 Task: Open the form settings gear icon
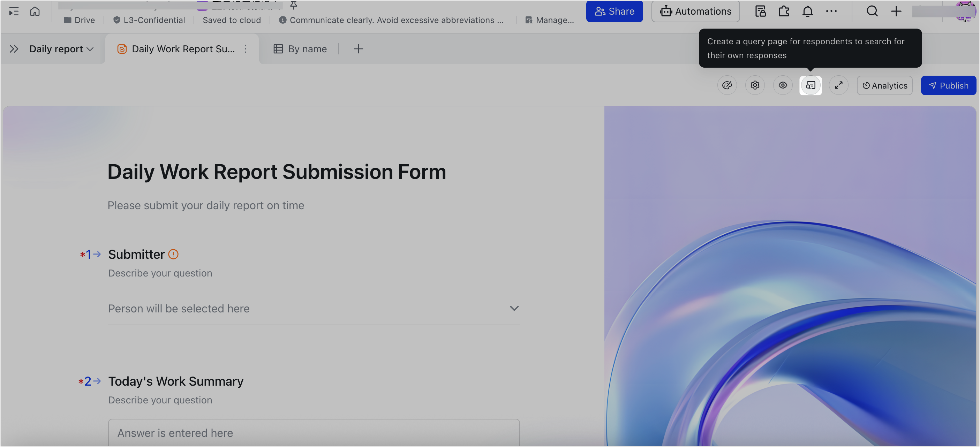[755, 85]
